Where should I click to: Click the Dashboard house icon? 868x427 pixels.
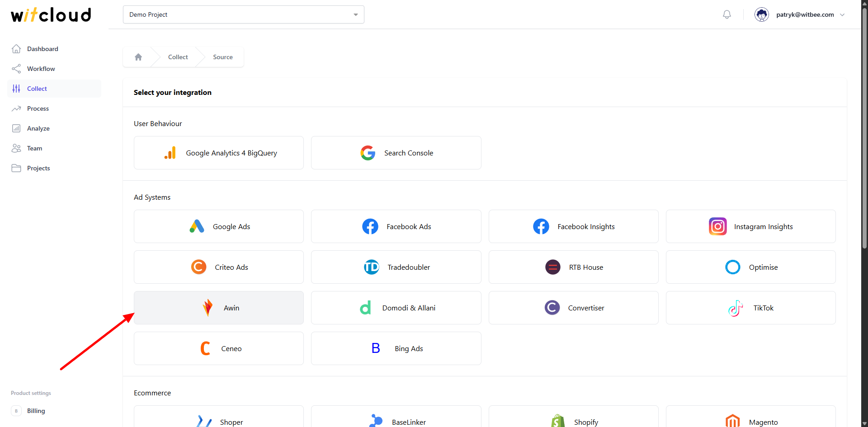click(x=16, y=49)
